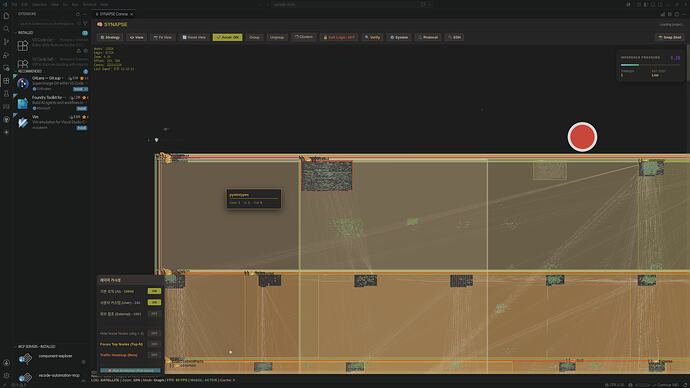Open the Terminal menu
The height and width of the screenshot is (388, 690).
coord(89,4)
